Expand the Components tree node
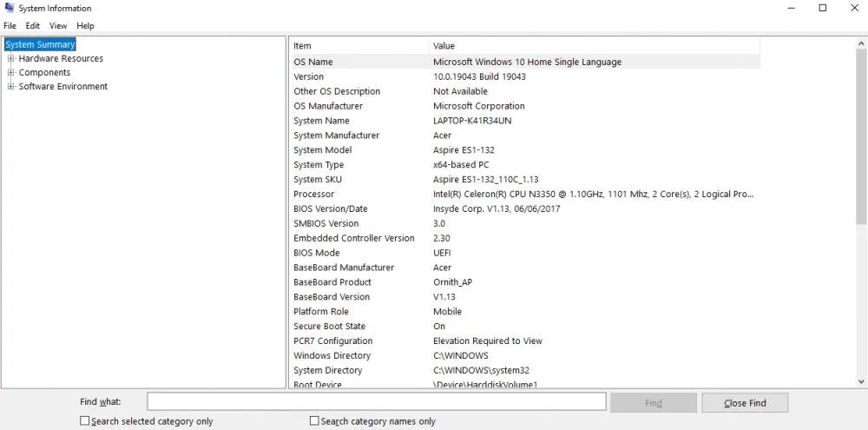Screen dimensions: 868x430 [11, 73]
